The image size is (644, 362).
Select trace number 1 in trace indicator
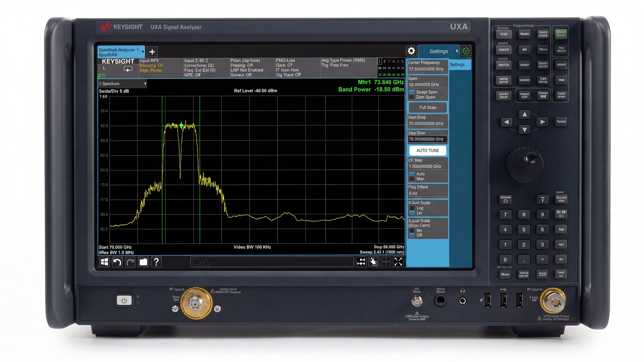pos(380,62)
